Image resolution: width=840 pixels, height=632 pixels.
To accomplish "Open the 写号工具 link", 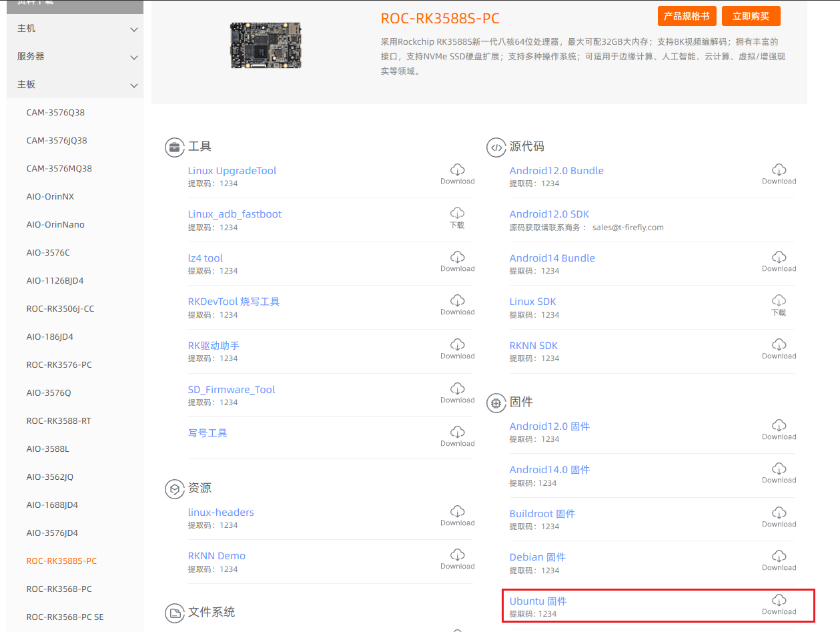I will click(x=207, y=433).
